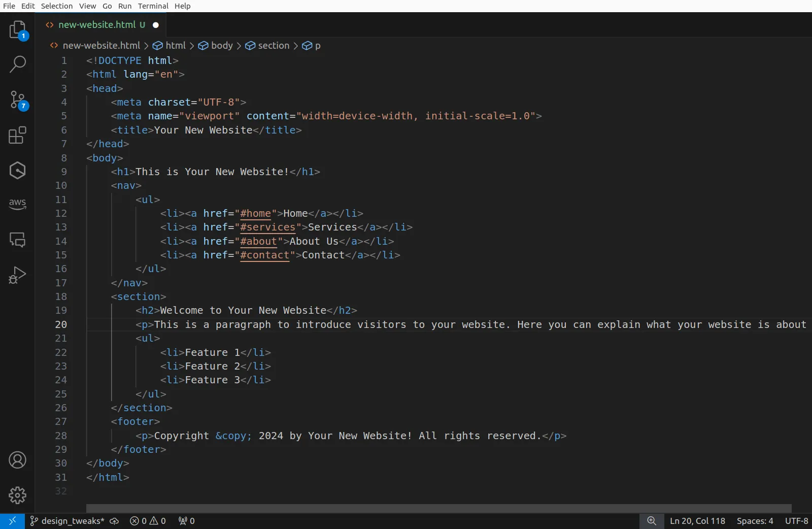Follow the #about link on line 14
This screenshot has width=812, height=529.
[259, 242]
